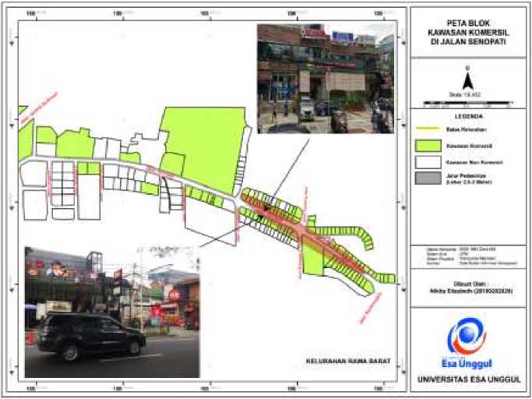Click the black arrowhead on the pedestrian strip
This screenshot has width=532, height=399.
tap(263, 208)
